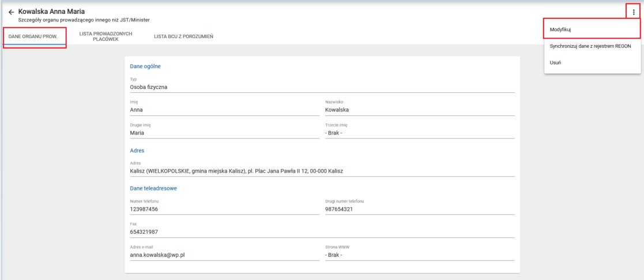
Task: Select Numer telefonu field 123987456
Action: [x=224, y=209]
